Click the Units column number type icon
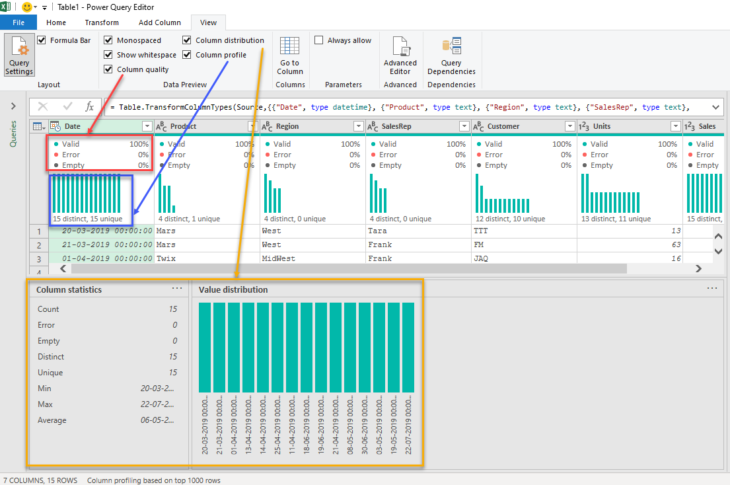730x485 pixels. tap(584, 127)
